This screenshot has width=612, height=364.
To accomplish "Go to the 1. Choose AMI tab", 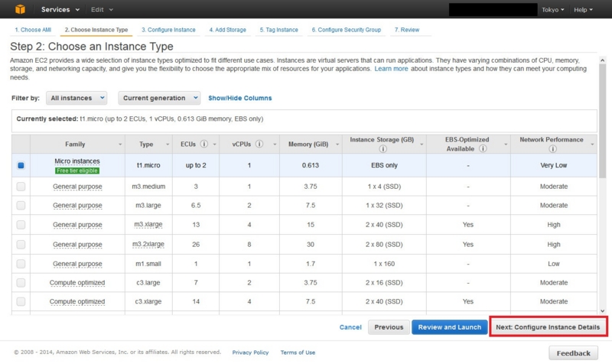I will (x=33, y=30).
